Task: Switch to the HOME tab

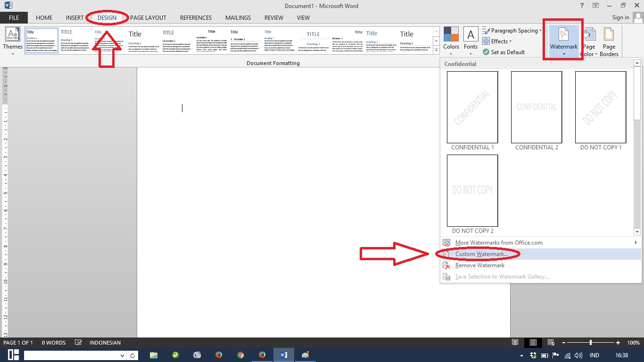Action: 44,18
